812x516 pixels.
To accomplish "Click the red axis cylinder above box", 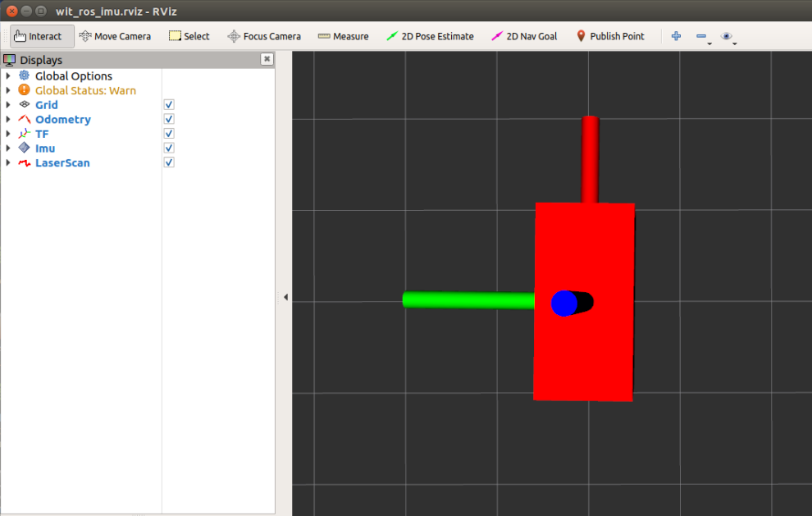I will pyautogui.click(x=590, y=160).
